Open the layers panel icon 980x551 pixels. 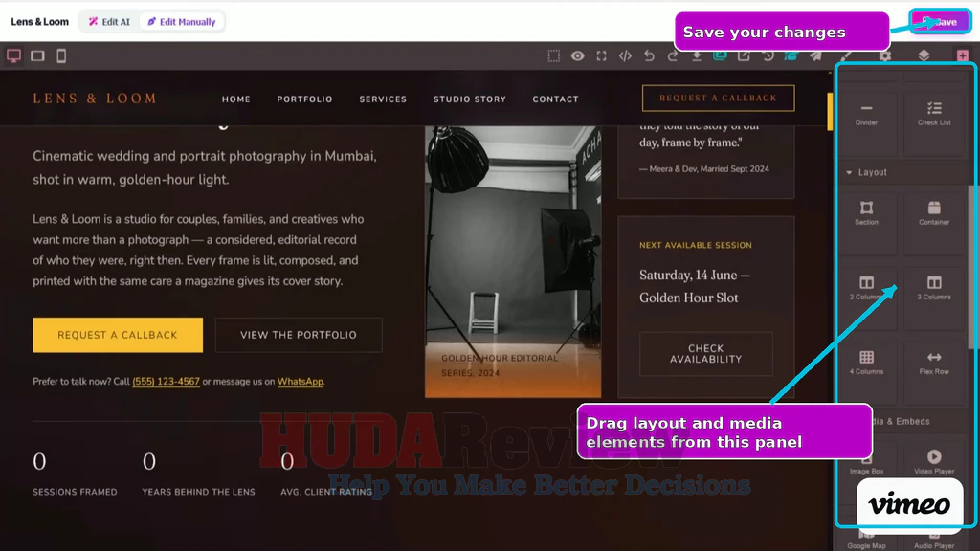pos(924,56)
